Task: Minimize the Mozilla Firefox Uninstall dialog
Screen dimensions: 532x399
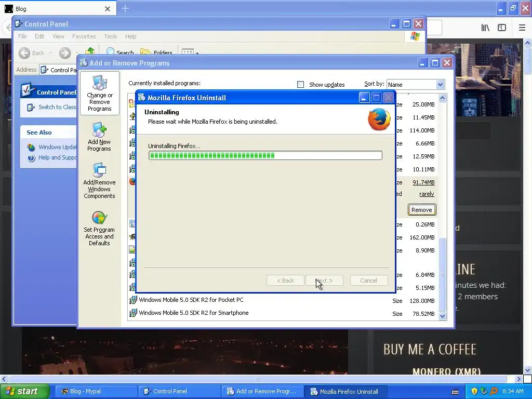Action: pos(364,98)
